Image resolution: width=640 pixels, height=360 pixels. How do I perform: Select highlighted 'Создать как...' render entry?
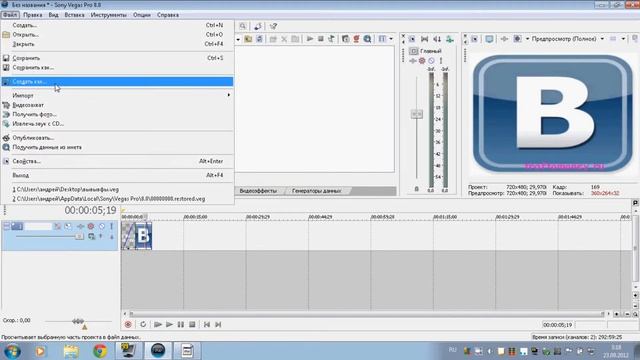click(117, 82)
